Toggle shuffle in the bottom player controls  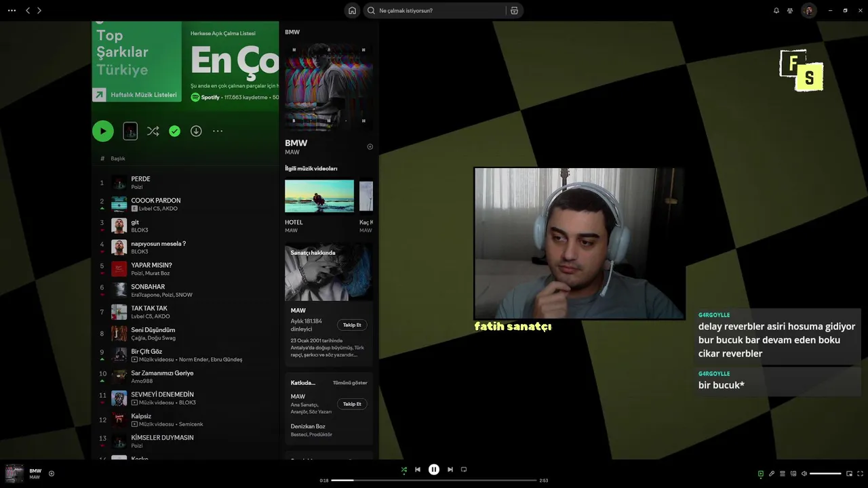(404, 470)
